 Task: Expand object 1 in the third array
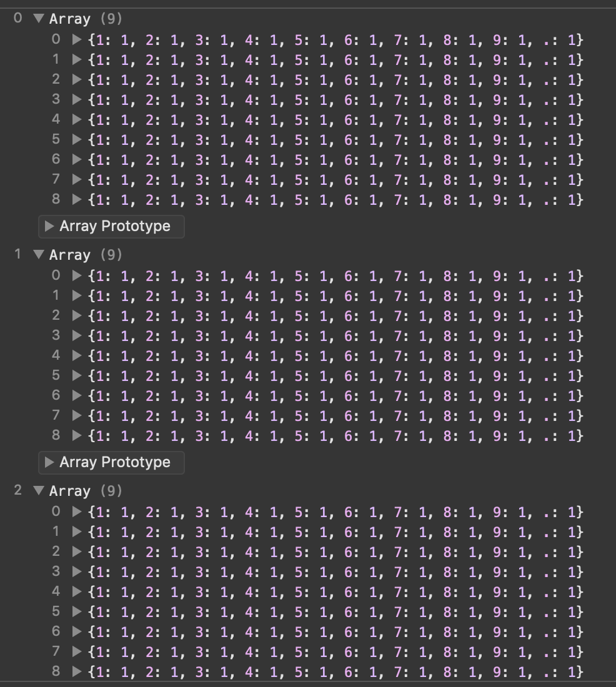[77, 532]
